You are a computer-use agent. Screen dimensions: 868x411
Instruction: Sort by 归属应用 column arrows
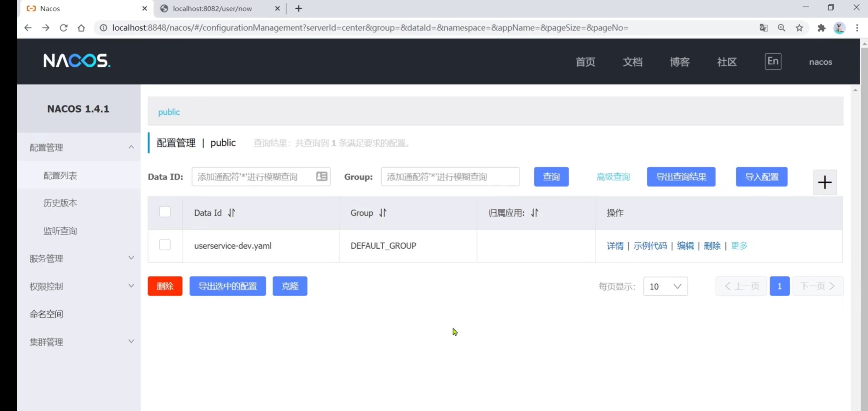pos(535,213)
